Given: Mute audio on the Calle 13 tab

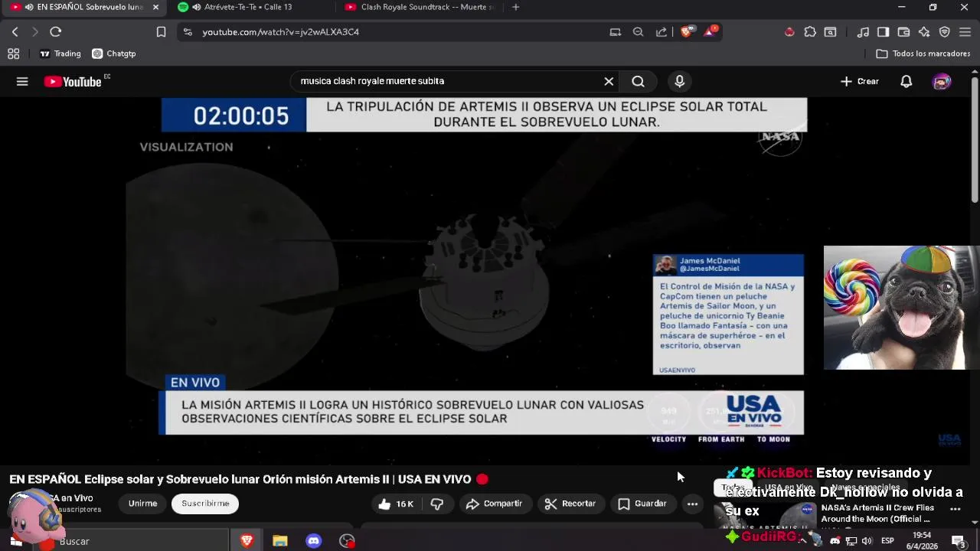Looking at the screenshot, I should 197,7.
